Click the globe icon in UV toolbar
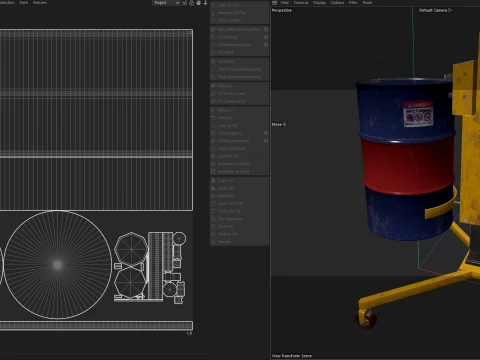The height and width of the screenshot is (360, 480). click(x=199, y=3)
